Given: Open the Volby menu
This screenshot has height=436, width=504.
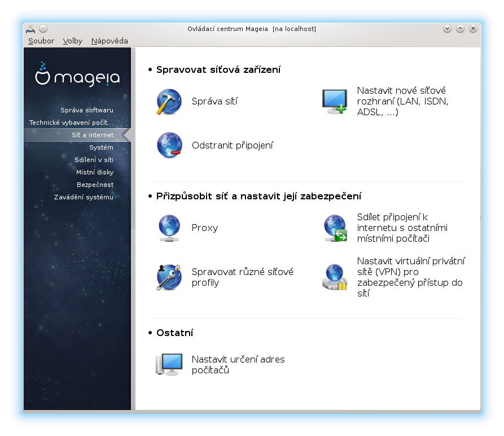Looking at the screenshot, I should 73,41.
